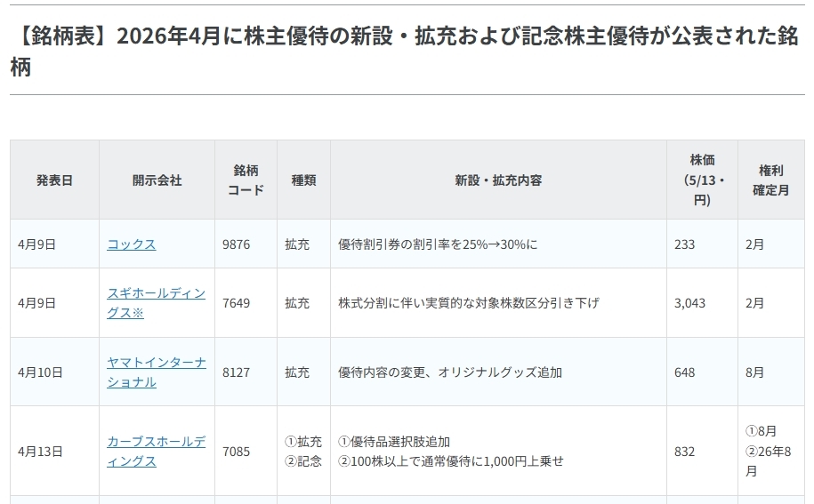Open the ヤマトインターナショナル link

point(157,372)
